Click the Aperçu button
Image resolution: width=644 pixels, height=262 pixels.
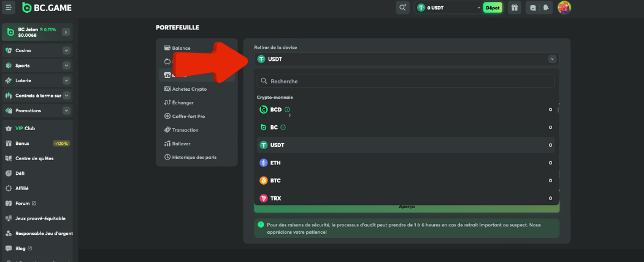pos(407,207)
